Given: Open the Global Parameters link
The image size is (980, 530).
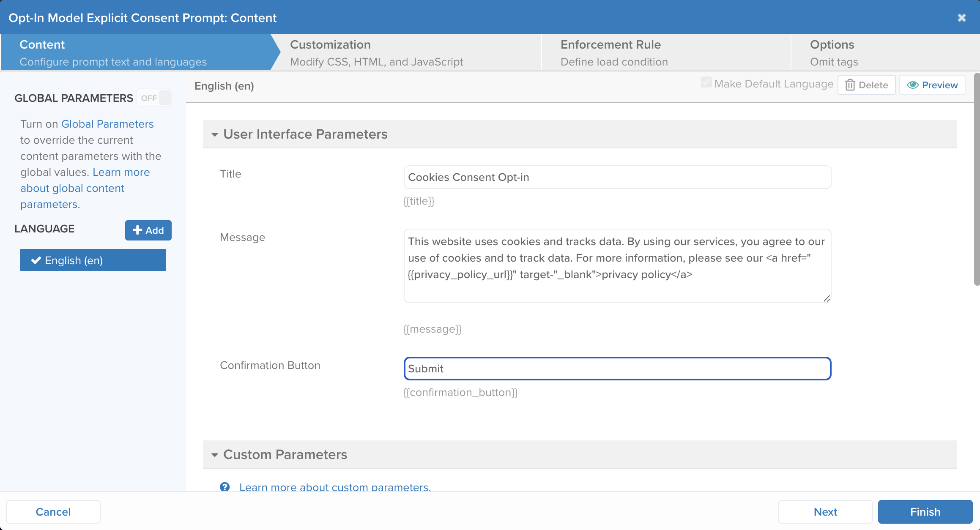Looking at the screenshot, I should 107,124.
